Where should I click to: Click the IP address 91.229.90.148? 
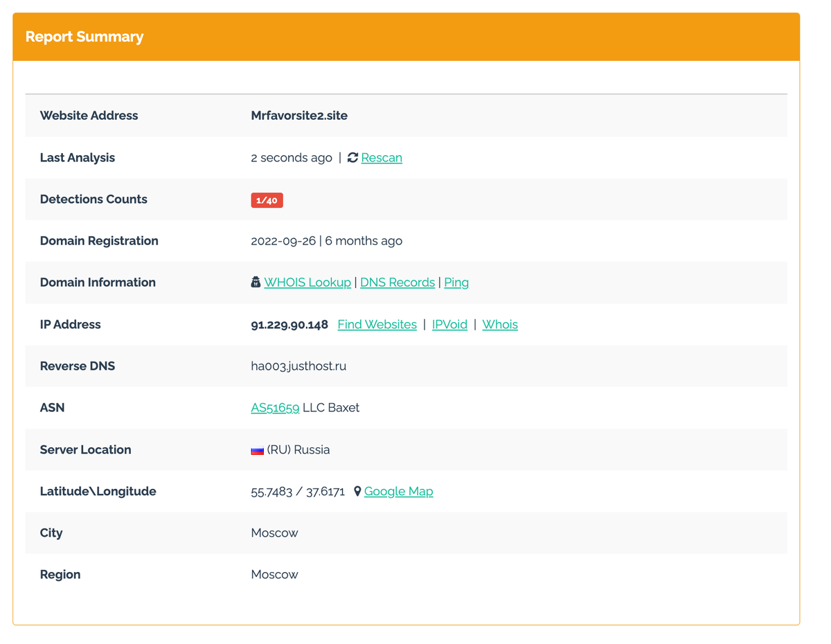[x=289, y=325]
